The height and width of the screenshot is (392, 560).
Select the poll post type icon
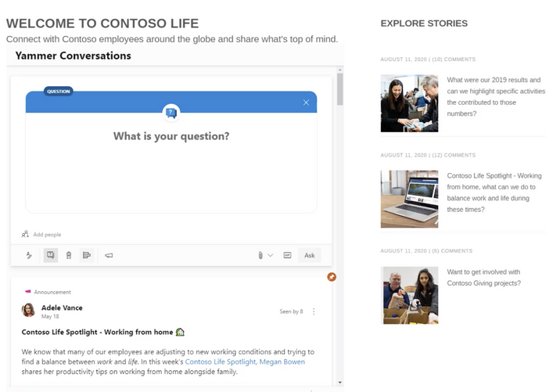pyautogui.click(x=87, y=255)
